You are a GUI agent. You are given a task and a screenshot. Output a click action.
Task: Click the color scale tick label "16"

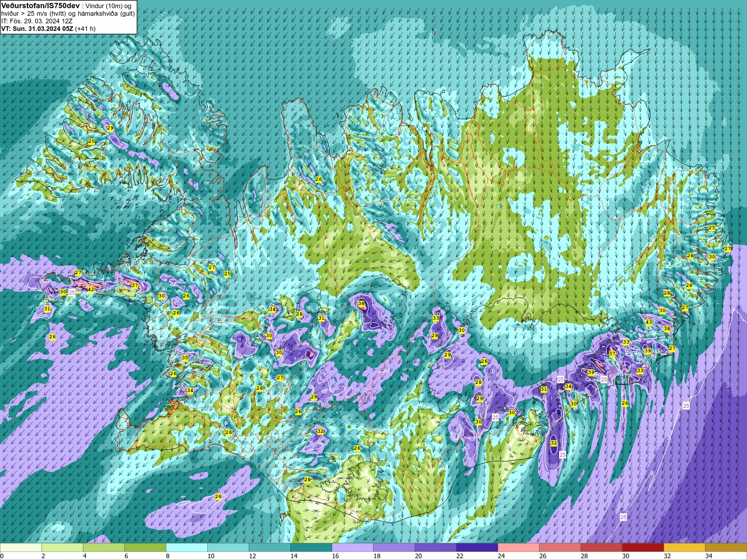coord(335,556)
